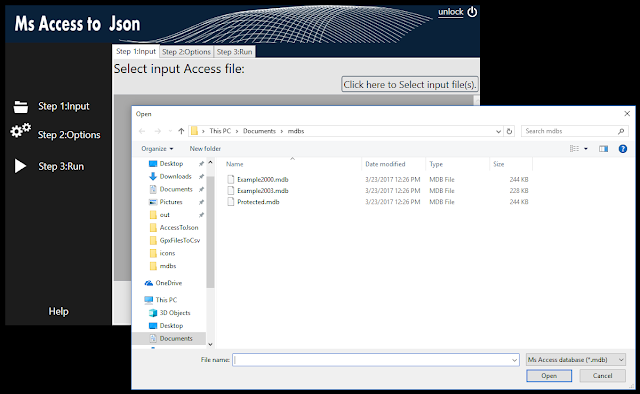Open the Ms Access database file type dropdown

[576, 360]
